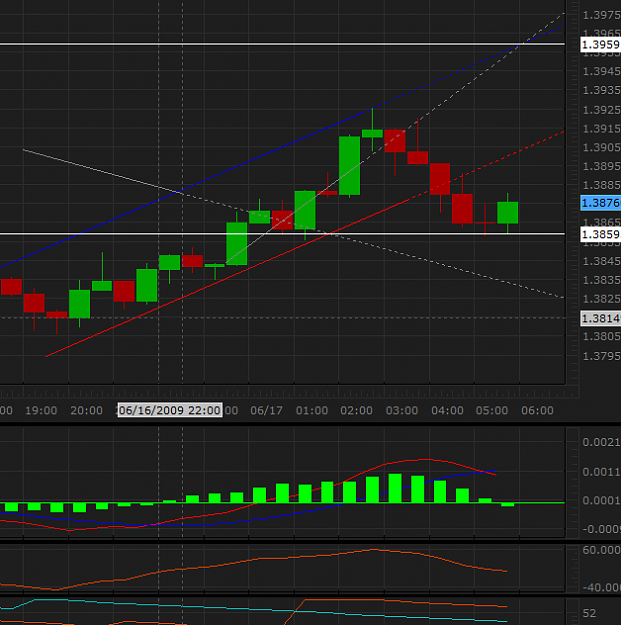The image size is (621, 625).
Task: Click the 01:00 time axis label
Action: [312, 411]
